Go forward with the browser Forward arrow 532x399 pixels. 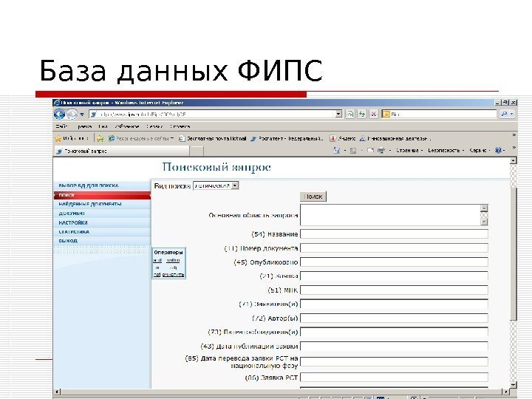72,114
